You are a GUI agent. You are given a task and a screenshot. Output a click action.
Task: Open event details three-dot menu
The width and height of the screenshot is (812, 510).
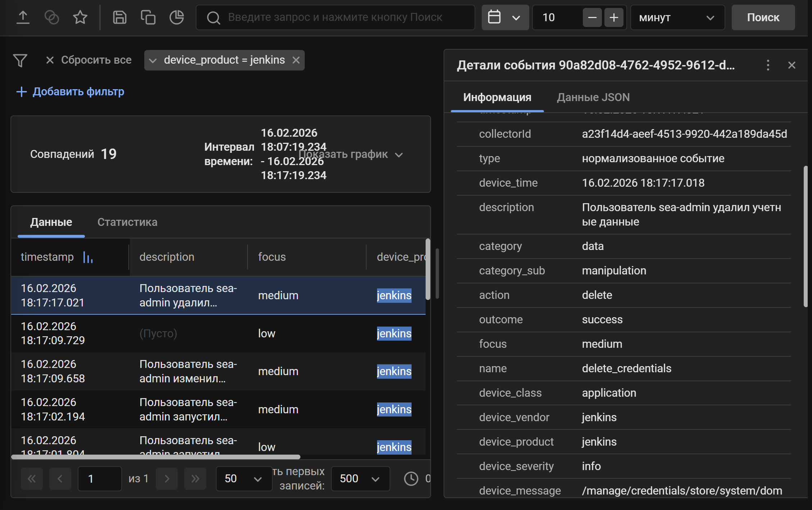pos(768,65)
